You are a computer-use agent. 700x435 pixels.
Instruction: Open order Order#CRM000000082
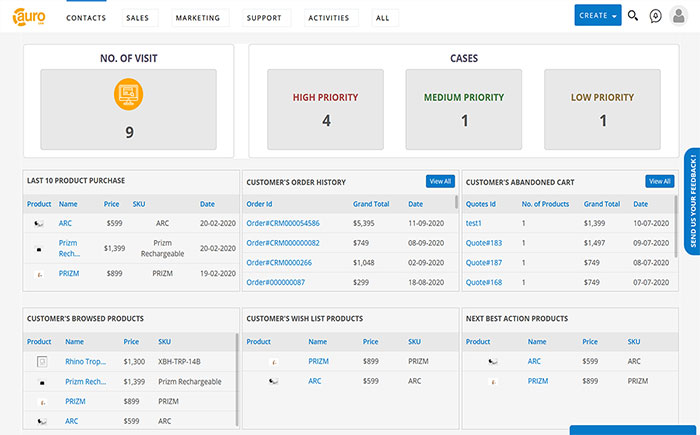coord(283,243)
